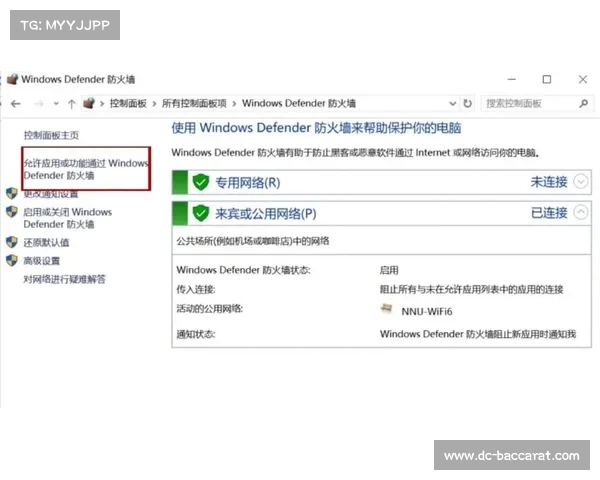Click the 专用网络(R) heading

tap(248, 183)
